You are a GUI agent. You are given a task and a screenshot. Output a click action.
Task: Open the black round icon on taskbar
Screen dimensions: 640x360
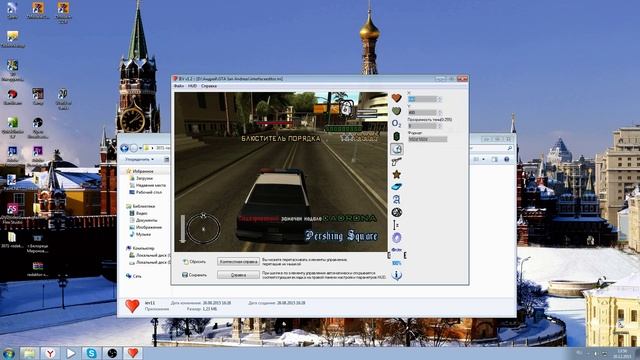point(112,353)
